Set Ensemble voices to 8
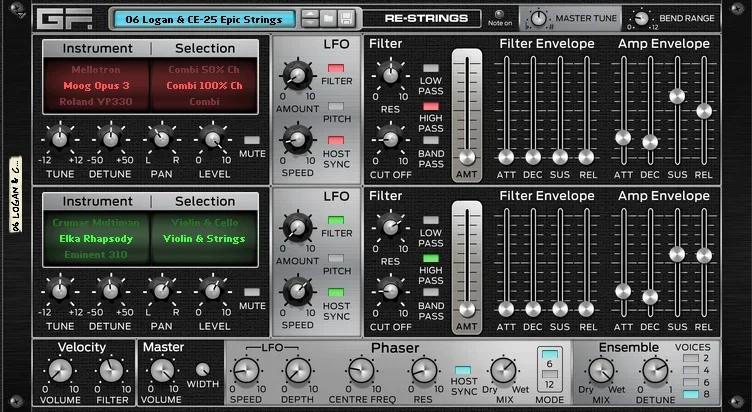Viewport: 752px width, 412px height. coord(691,394)
